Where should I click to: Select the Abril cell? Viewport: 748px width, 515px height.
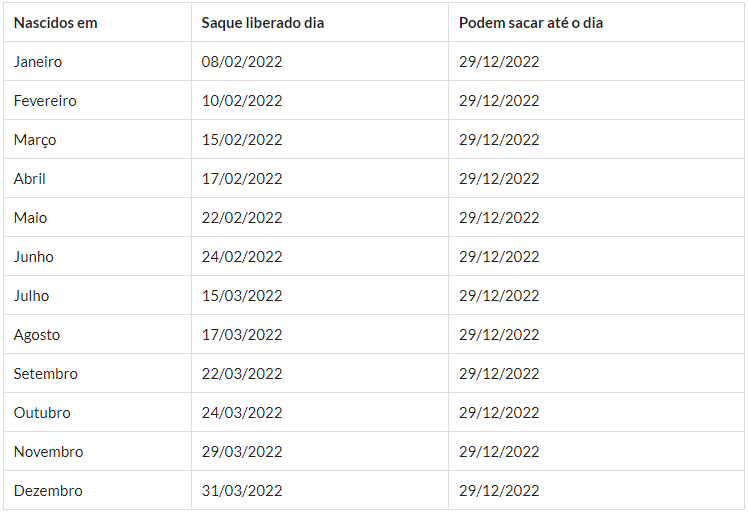tap(30, 179)
